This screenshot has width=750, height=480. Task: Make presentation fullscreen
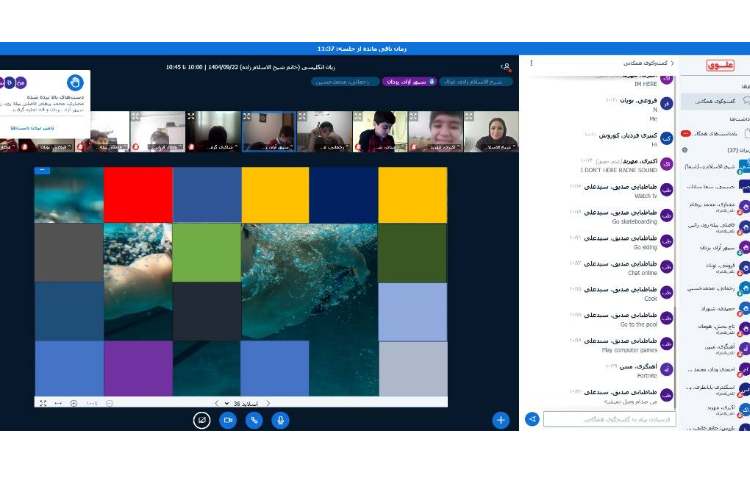(x=42, y=403)
